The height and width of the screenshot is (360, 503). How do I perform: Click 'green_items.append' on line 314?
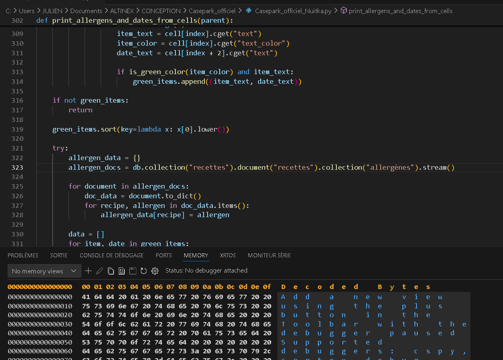(169, 81)
